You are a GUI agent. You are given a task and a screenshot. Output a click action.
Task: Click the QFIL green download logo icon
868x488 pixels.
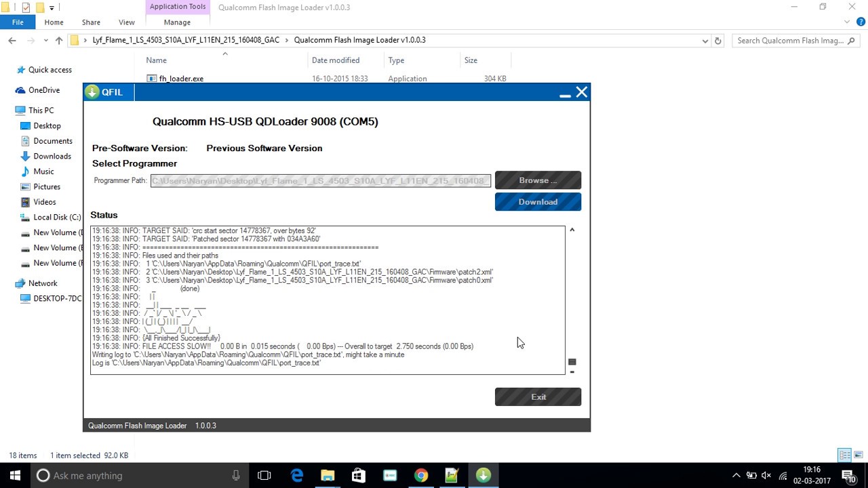click(x=92, y=92)
